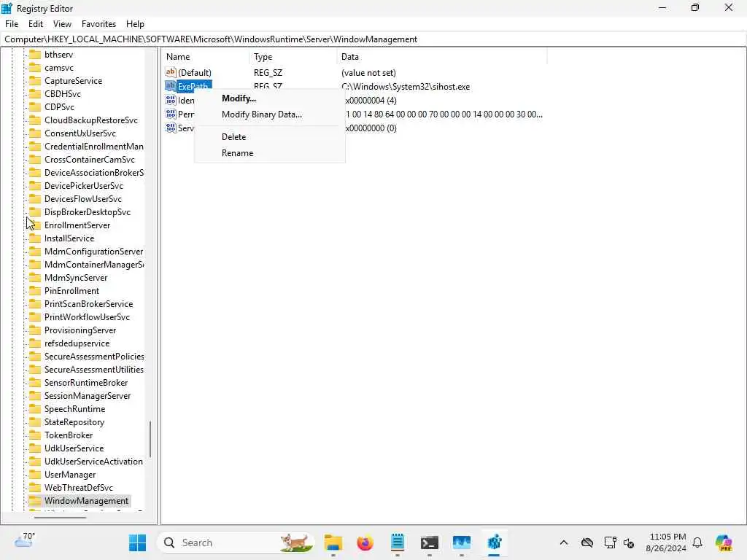The height and width of the screenshot is (560, 747).
Task: Open the Windows Start menu
Action: (x=138, y=542)
